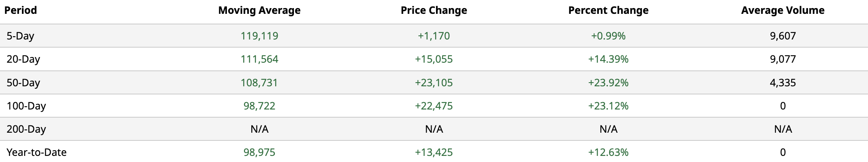Click the Average Volume column header
This screenshot has height=162, width=868.
pyautogui.click(x=783, y=11)
